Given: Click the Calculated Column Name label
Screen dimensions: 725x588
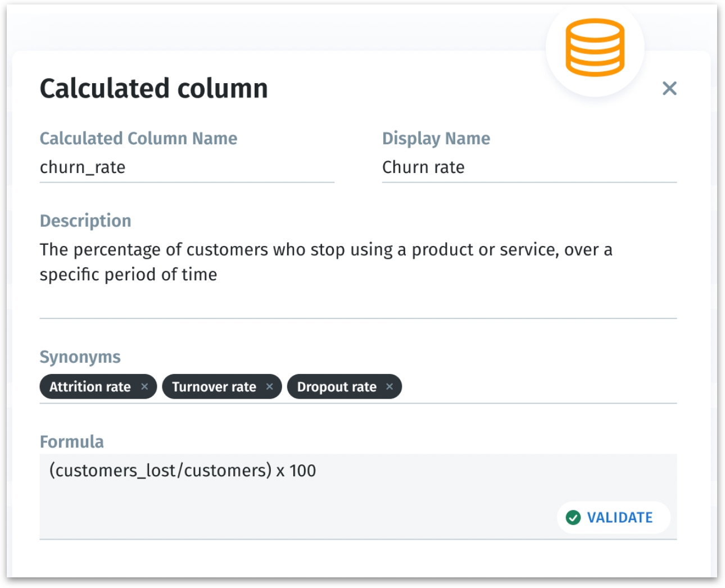Looking at the screenshot, I should coord(138,139).
